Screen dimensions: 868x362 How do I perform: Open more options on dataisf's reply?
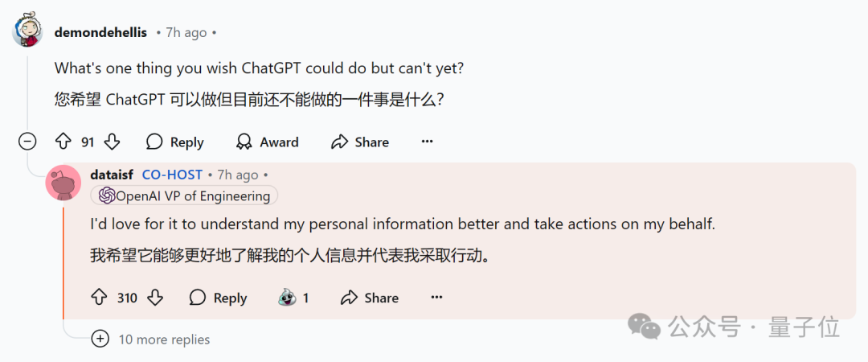pos(436,298)
